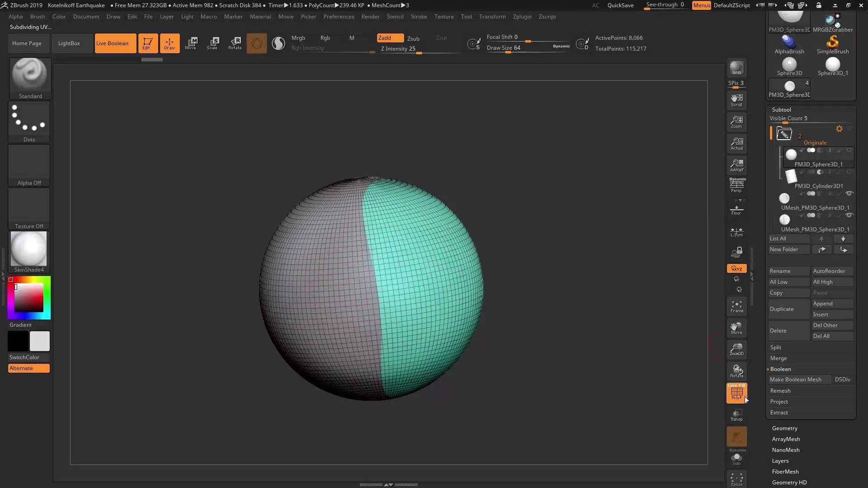
Task: Open the Standard brush thumbnail
Action: pos(30,78)
